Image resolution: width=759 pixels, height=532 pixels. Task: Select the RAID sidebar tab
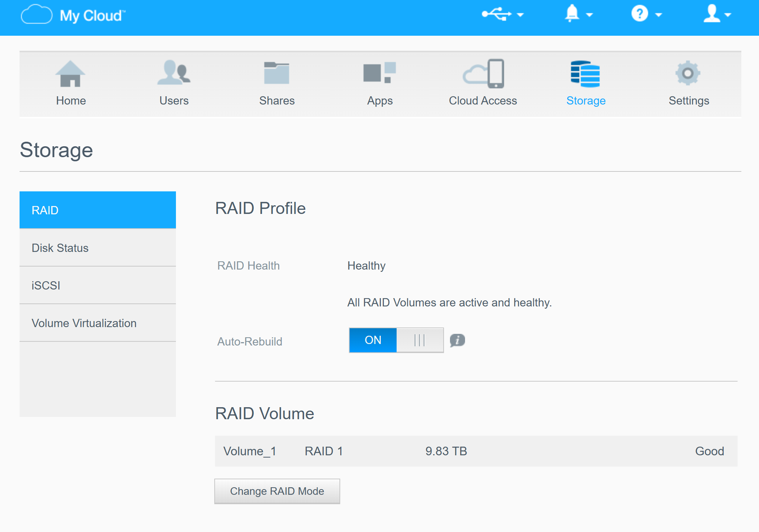pyautogui.click(x=98, y=210)
